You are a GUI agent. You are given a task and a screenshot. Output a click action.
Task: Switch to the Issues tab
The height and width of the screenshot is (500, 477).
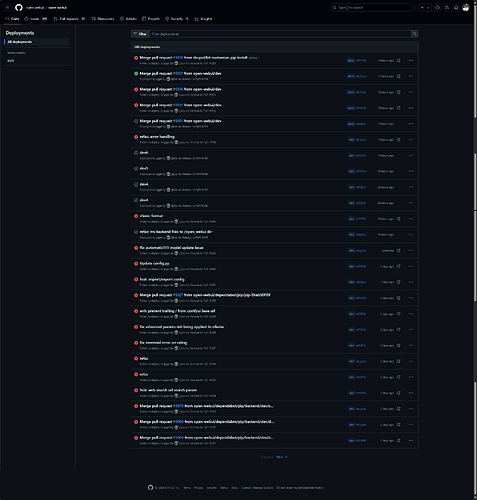(x=36, y=19)
